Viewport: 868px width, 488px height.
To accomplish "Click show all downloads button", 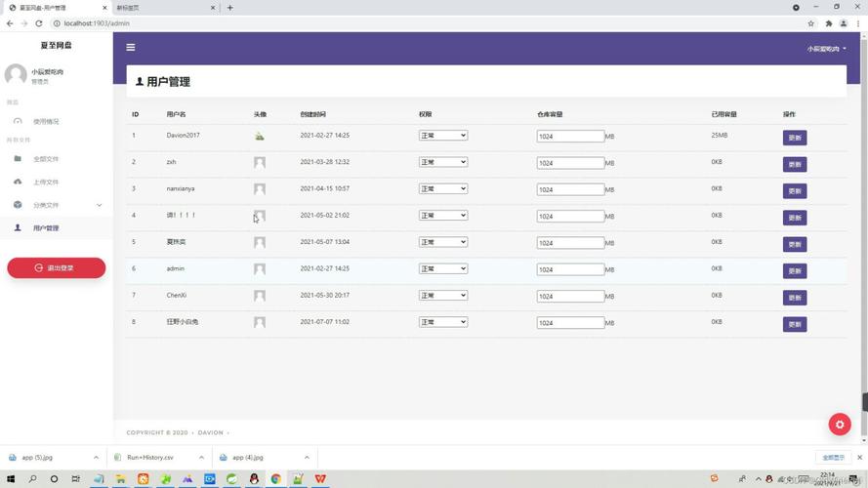I will [833, 458].
